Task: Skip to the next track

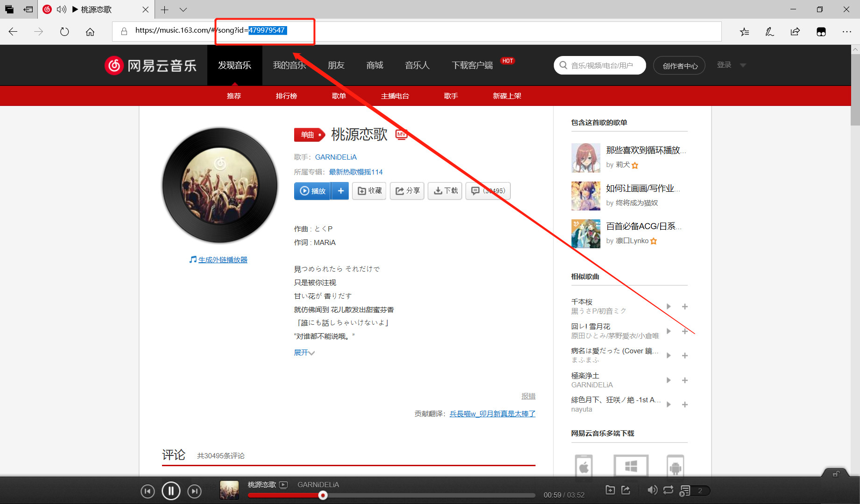Action: coord(194,491)
